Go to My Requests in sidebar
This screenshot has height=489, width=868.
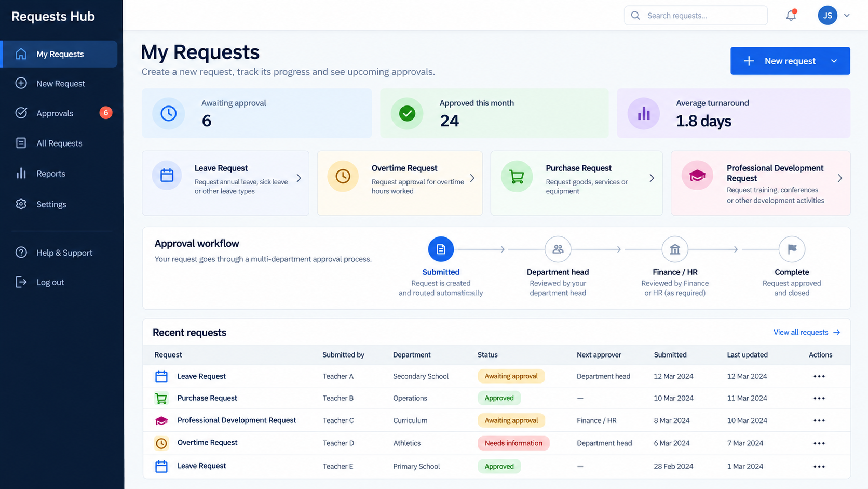point(60,54)
